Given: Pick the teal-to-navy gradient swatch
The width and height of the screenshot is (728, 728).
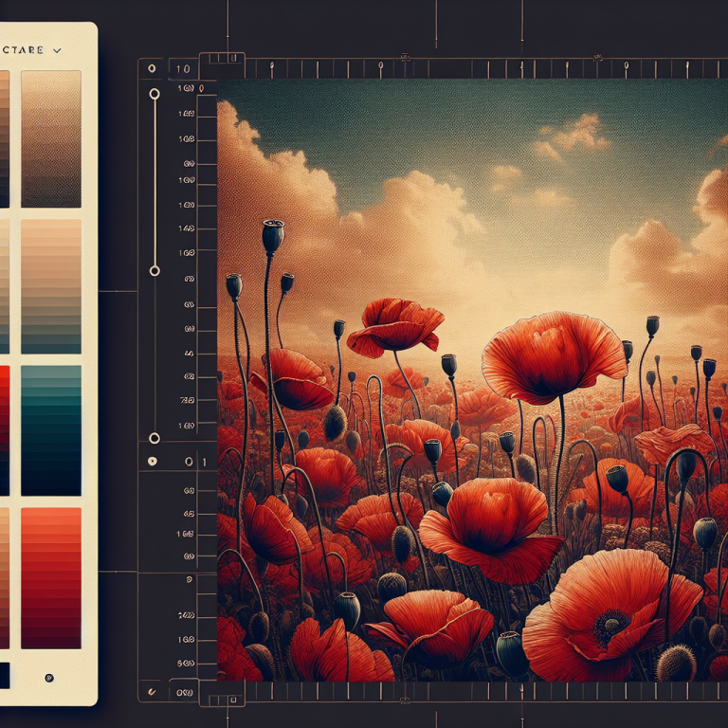Looking at the screenshot, I should 50,430.
